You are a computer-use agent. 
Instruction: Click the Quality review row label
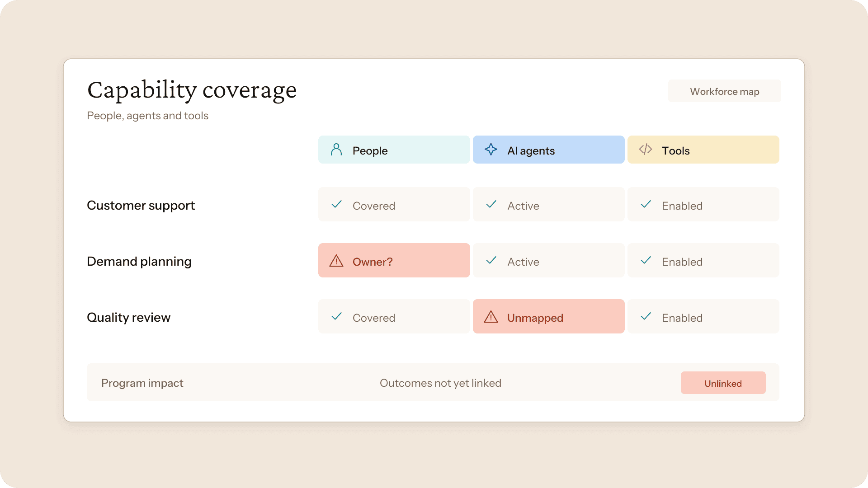129,318
